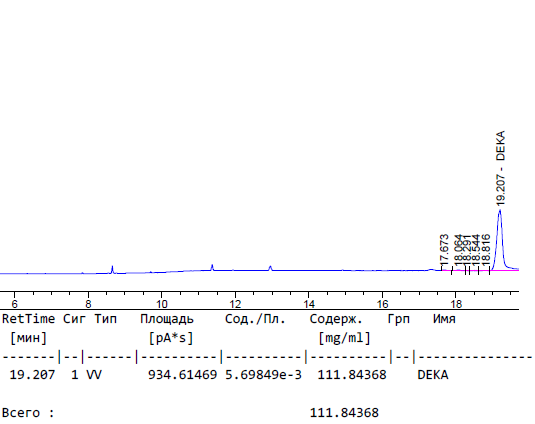Click the small peak just before 13 minutes

(270, 268)
